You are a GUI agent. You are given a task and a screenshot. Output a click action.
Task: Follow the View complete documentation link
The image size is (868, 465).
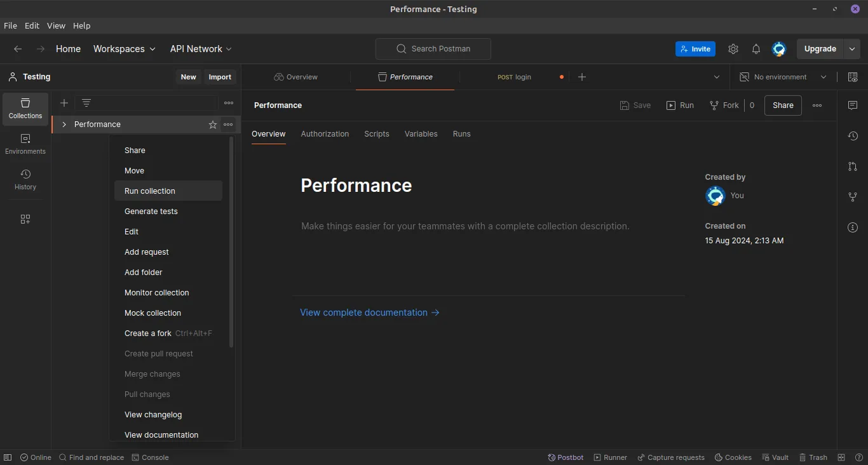point(369,313)
